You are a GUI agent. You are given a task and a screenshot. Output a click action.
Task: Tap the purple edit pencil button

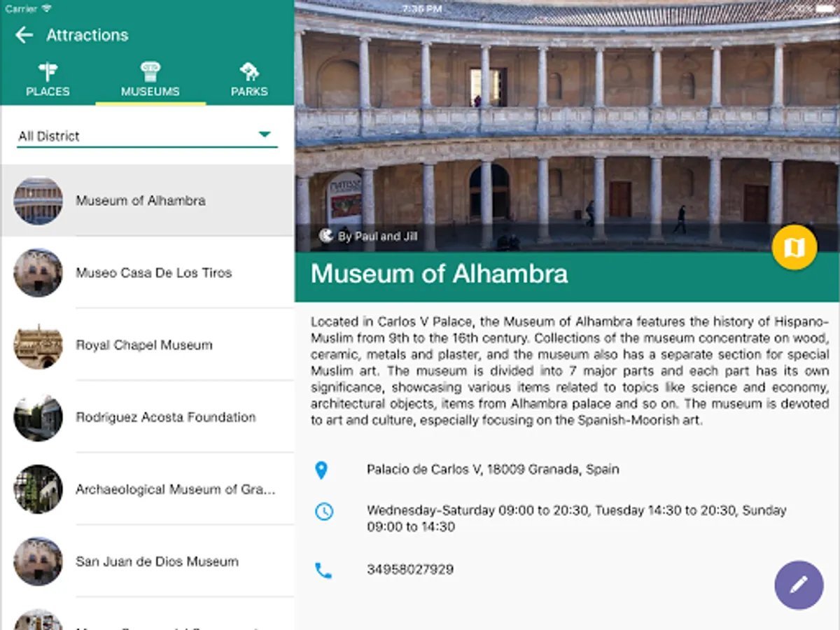pos(799,584)
